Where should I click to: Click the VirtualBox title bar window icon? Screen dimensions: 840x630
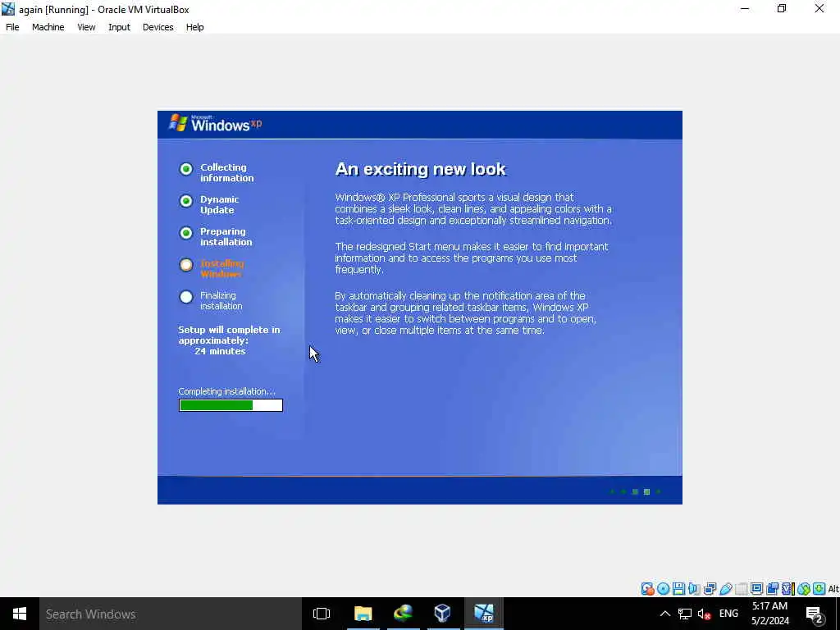pos(8,9)
